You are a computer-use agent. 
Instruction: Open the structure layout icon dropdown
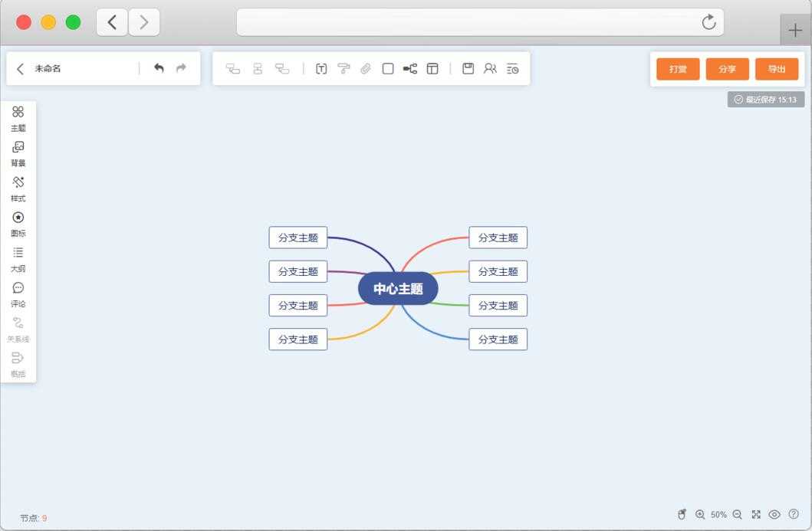tap(410, 69)
